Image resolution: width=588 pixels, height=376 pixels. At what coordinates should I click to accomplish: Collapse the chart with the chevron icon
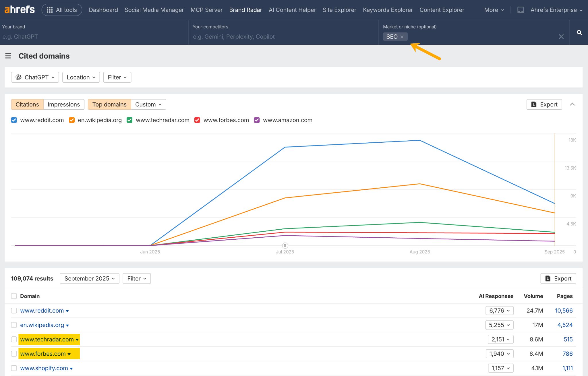pos(572,104)
